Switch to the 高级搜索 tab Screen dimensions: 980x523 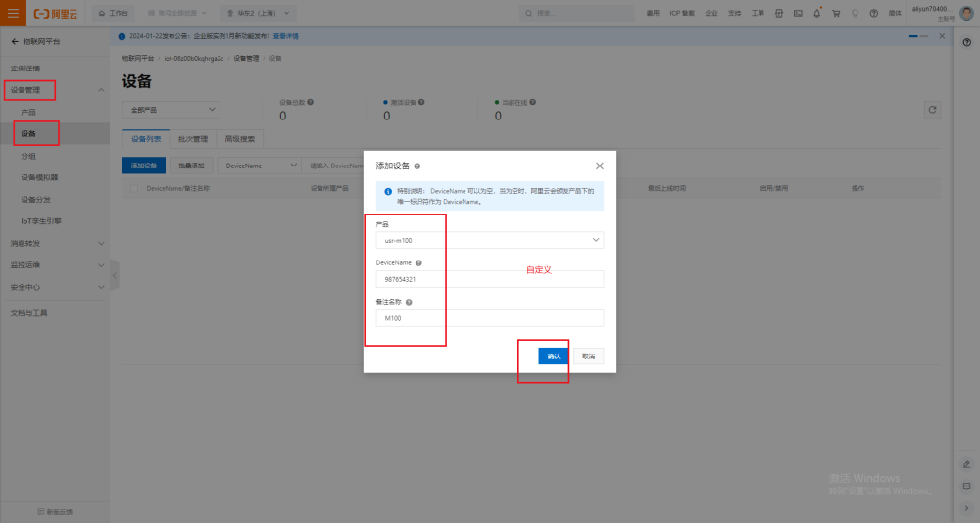pyautogui.click(x=240, y=139)
